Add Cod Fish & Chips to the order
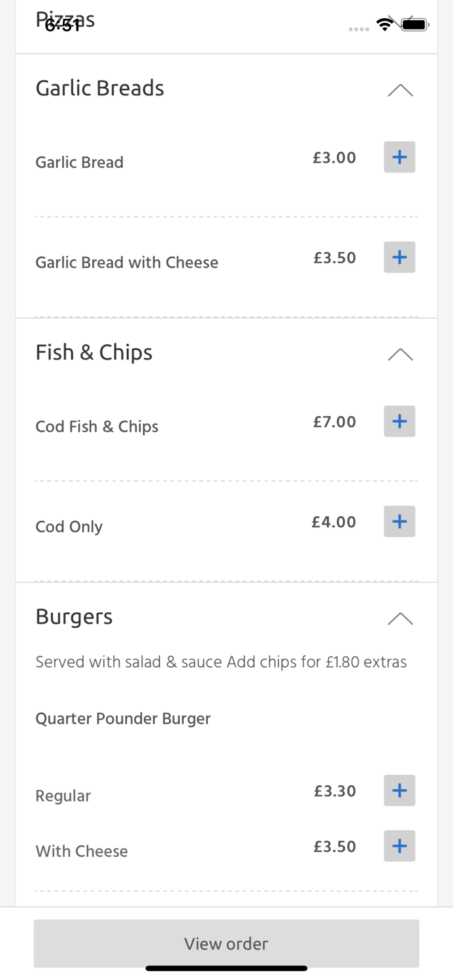453x980 pixels. pyautogui.click(x=399, y=421)
